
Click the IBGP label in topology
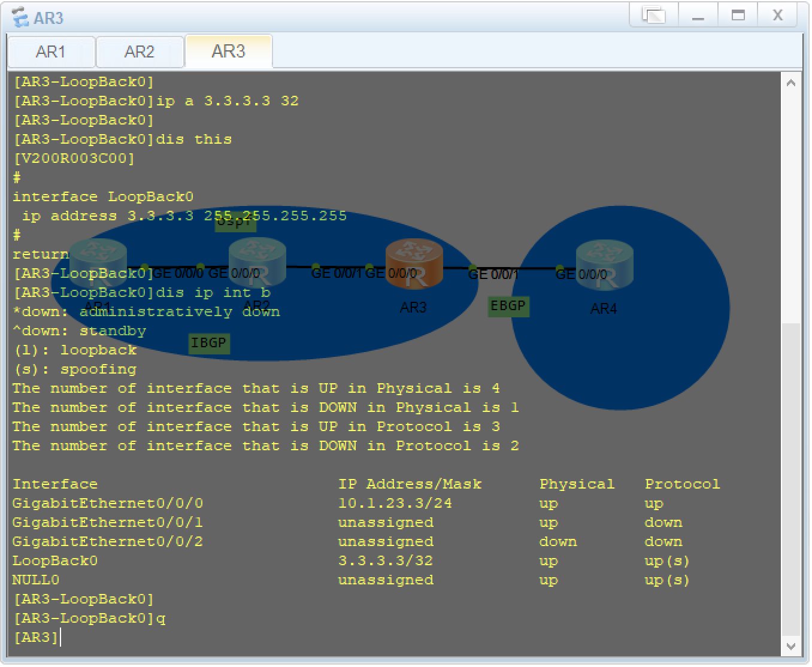209,344
